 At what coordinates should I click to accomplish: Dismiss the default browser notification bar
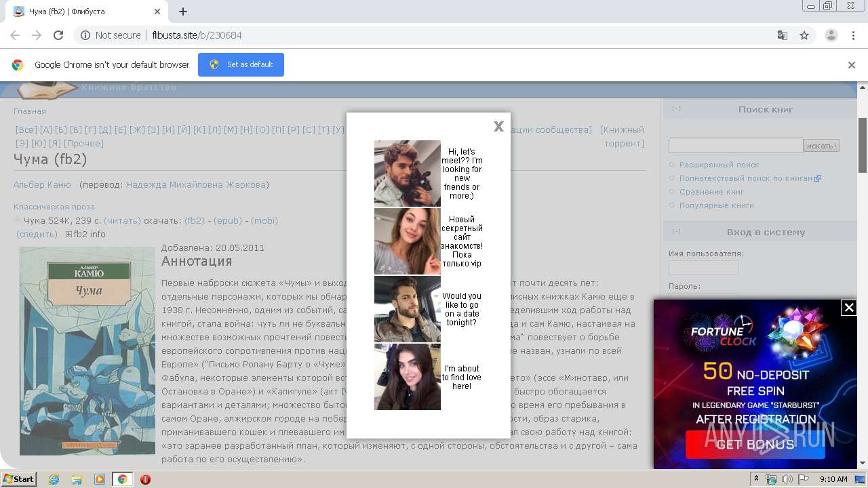[852, 65]
